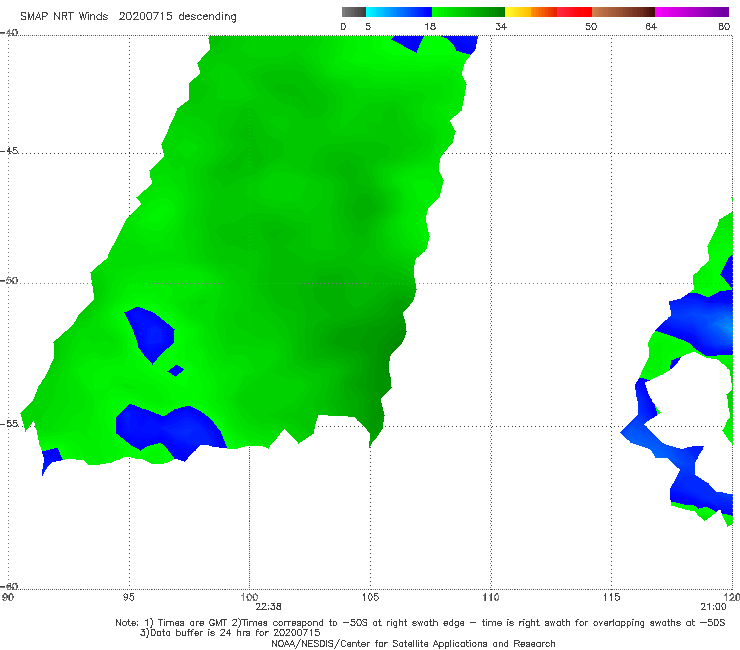
Task: Click the date '20200715' in the title
Action: [x=145, y=16]
